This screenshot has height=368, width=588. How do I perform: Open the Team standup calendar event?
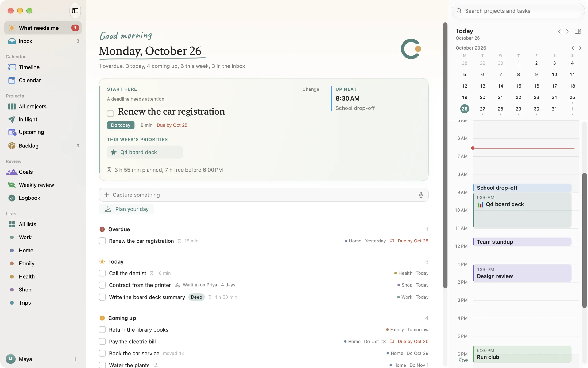(x=522, y=242)
